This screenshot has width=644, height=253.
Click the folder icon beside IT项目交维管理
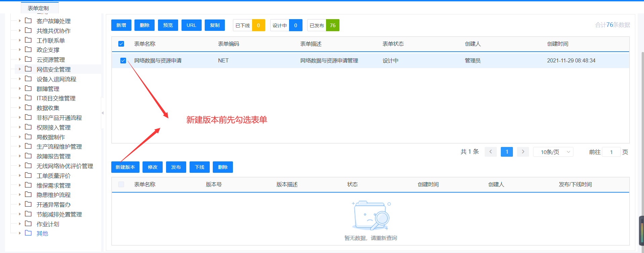28,98
